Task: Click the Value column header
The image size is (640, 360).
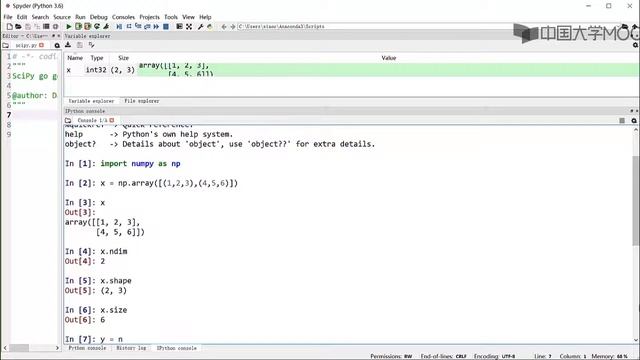Action: click(x=389, y=58)
